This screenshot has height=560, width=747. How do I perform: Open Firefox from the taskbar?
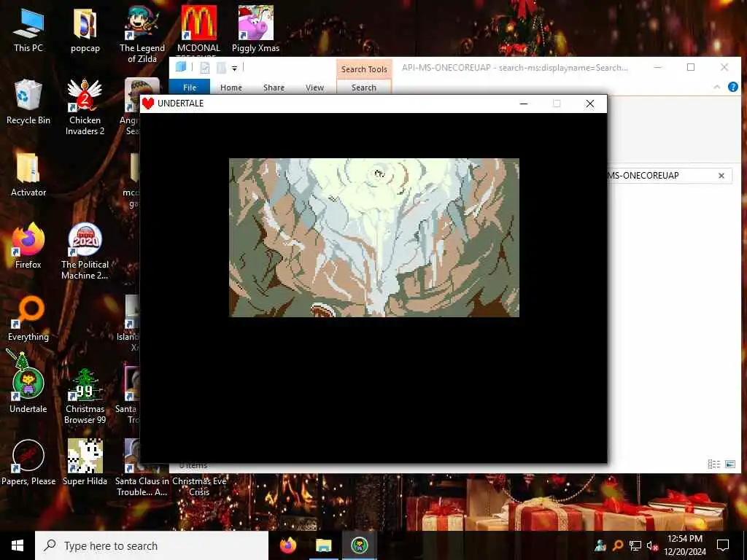(x=287, y=545)
